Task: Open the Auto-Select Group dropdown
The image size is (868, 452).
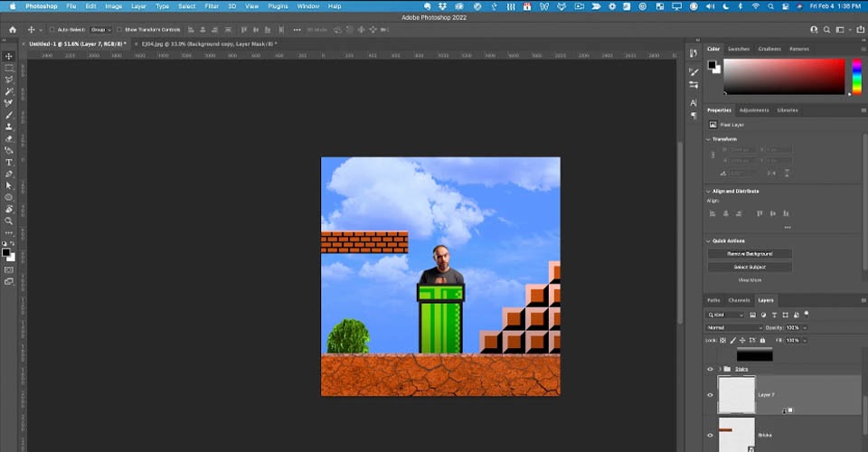Action: 100,30
